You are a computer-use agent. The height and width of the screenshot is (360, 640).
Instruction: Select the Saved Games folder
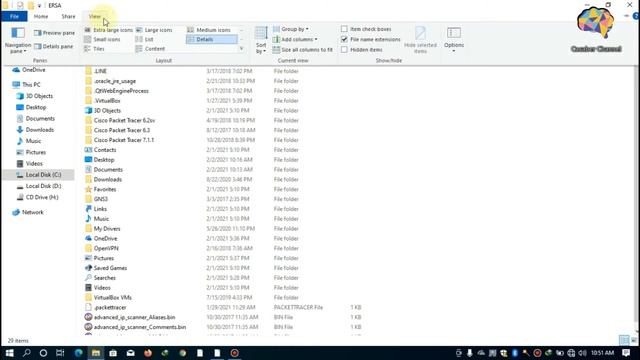coord(106,268)
